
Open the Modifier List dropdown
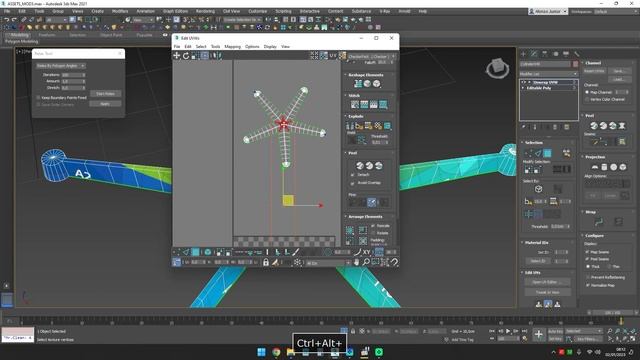pos(549,74)
